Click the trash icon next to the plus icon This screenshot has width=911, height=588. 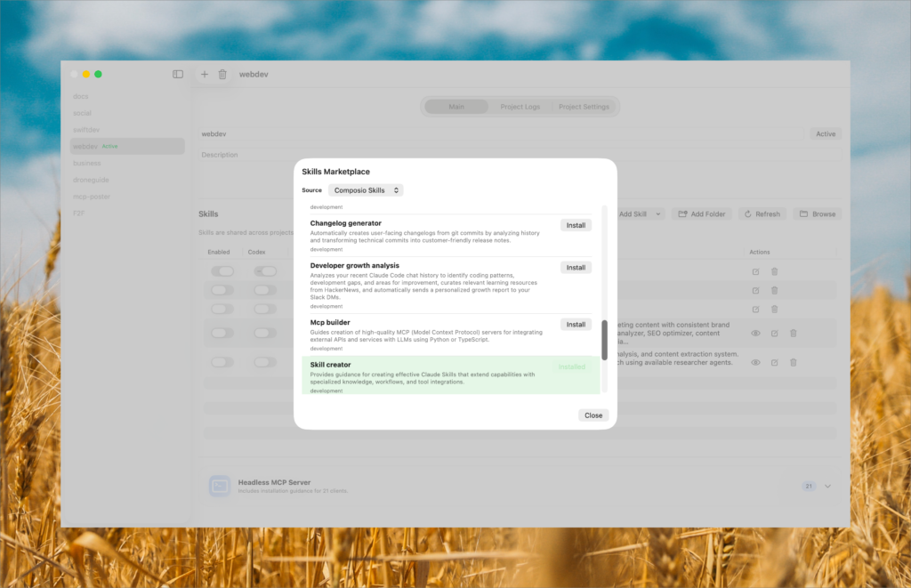222,75
